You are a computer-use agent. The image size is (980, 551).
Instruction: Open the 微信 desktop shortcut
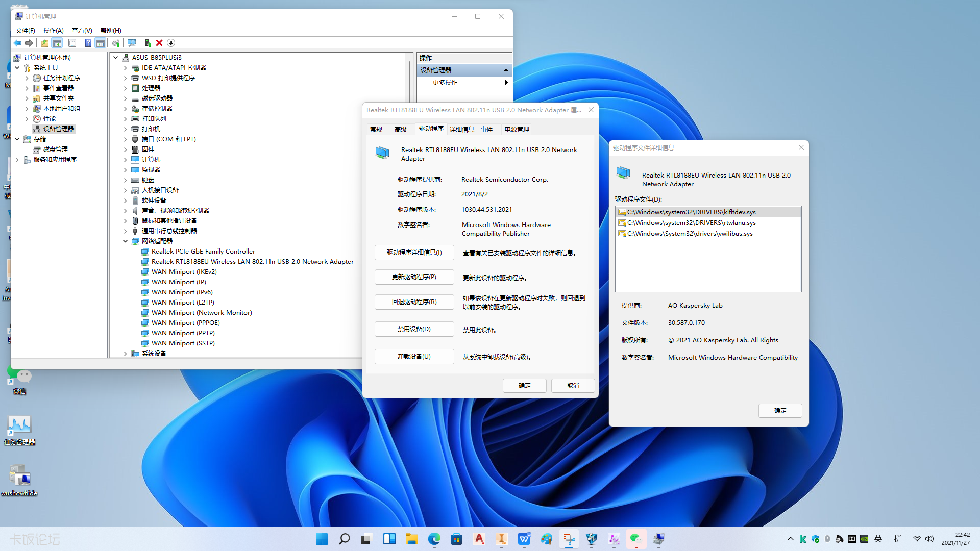pyautogui.click(x=19, y=381)
